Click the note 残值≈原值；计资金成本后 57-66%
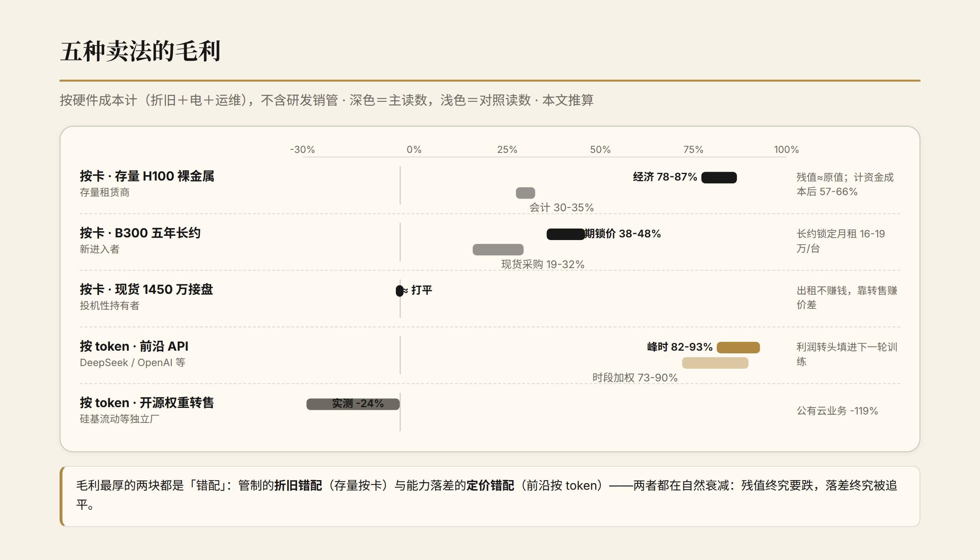Viewport: 980px width, 560px height. pos(845,184)
